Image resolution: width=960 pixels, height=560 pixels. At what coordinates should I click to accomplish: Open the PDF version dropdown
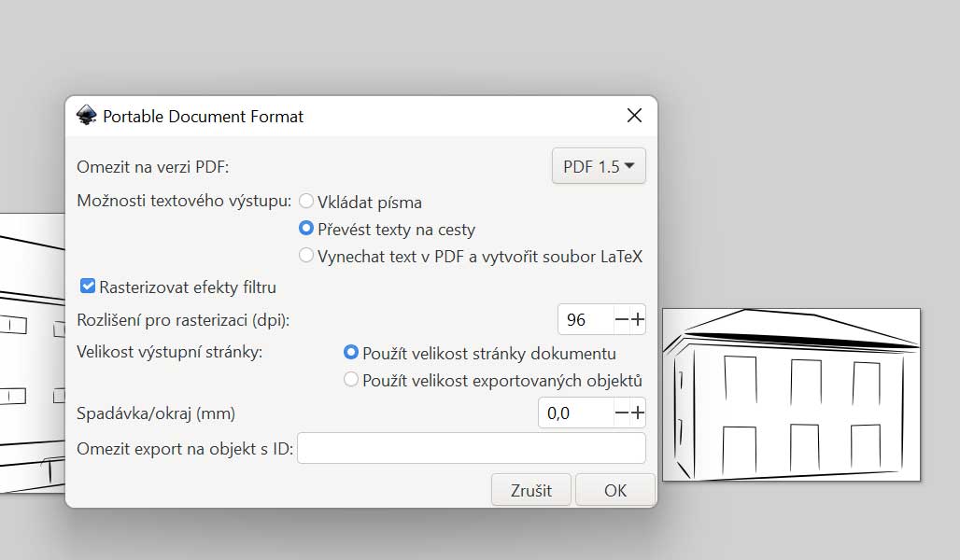tap(599, 167)
